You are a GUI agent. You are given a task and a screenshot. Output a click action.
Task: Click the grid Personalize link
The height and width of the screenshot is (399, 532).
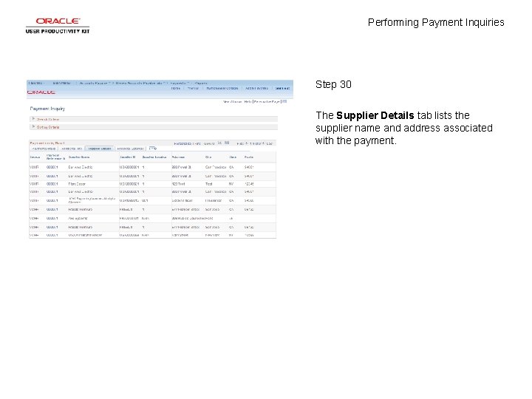(x=183, y=143)
